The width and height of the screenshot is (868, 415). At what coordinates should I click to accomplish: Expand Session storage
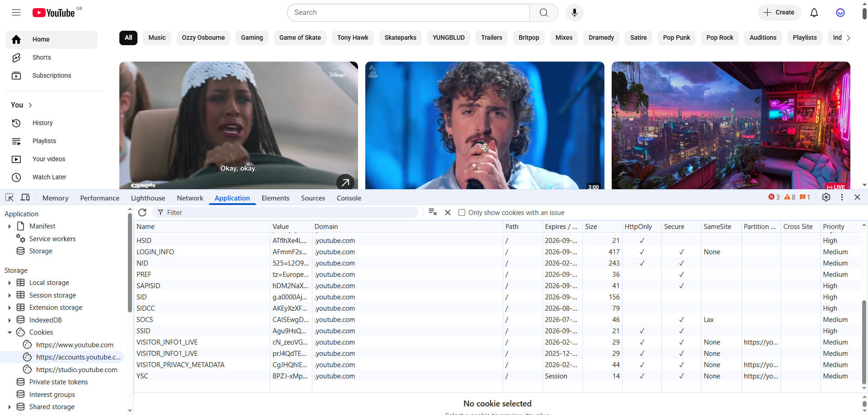point(9,295)
